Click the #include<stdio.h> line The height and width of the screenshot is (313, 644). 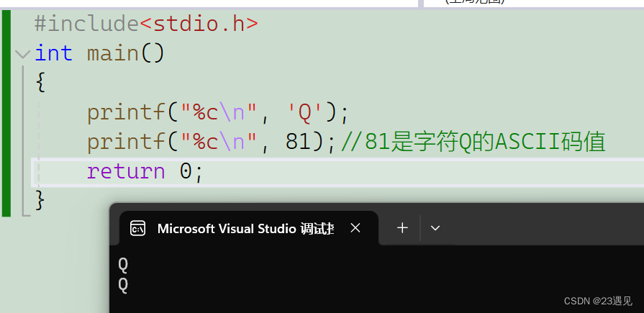pyautogui.click(x=146, y=24)
